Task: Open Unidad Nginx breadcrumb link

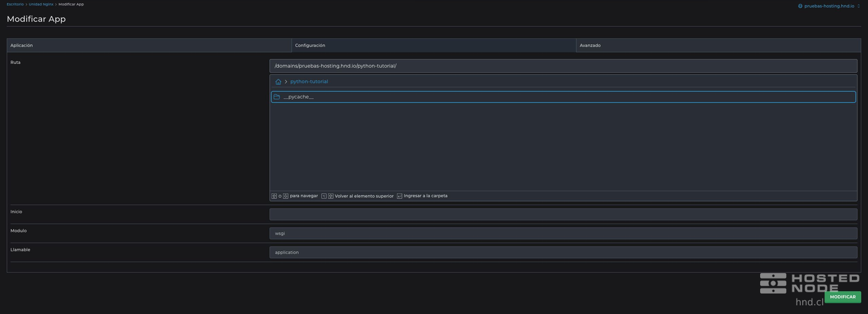Action: (41, 4)
